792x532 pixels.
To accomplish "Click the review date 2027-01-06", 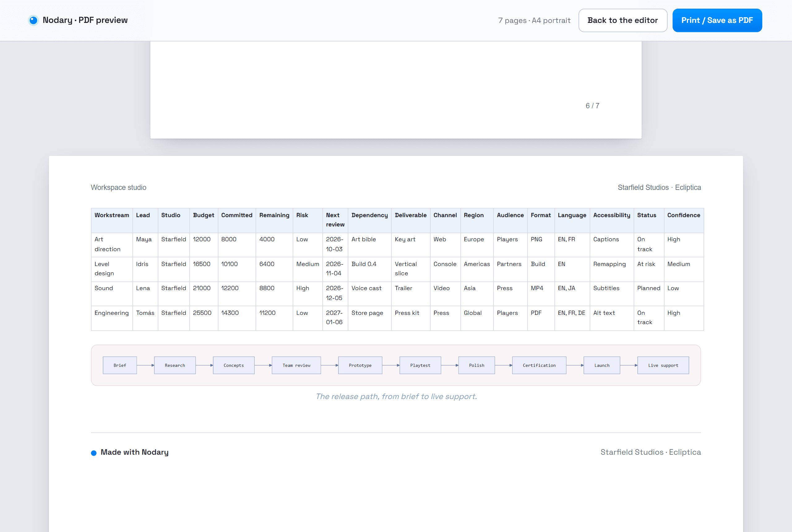I will 334,318.
